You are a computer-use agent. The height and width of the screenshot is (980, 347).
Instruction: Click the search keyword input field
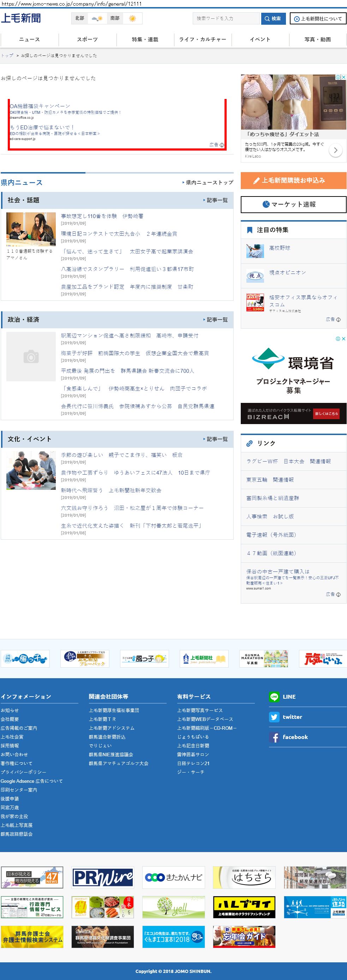[x=226, y=18]
